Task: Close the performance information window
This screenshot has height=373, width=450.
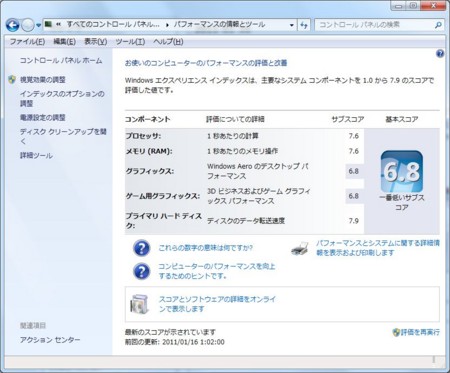Action: [434, 6]
